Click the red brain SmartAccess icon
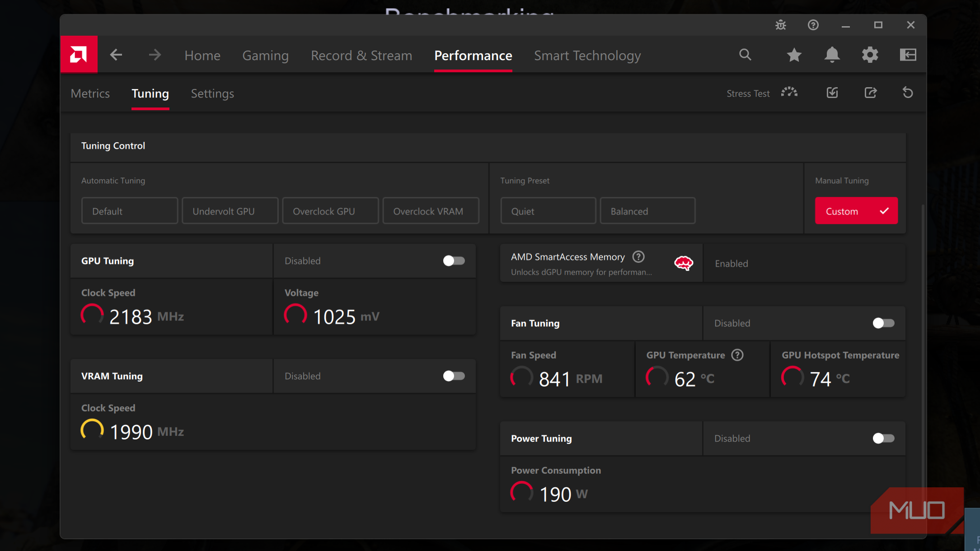Viewport: 980px width, 551px height. pyautogui.click(x=684, y=263)
